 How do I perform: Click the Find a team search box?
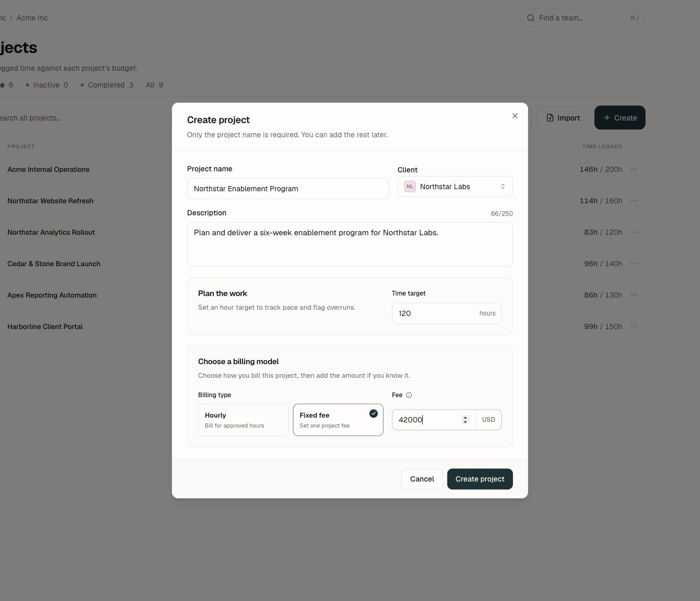tap(583, 18)
